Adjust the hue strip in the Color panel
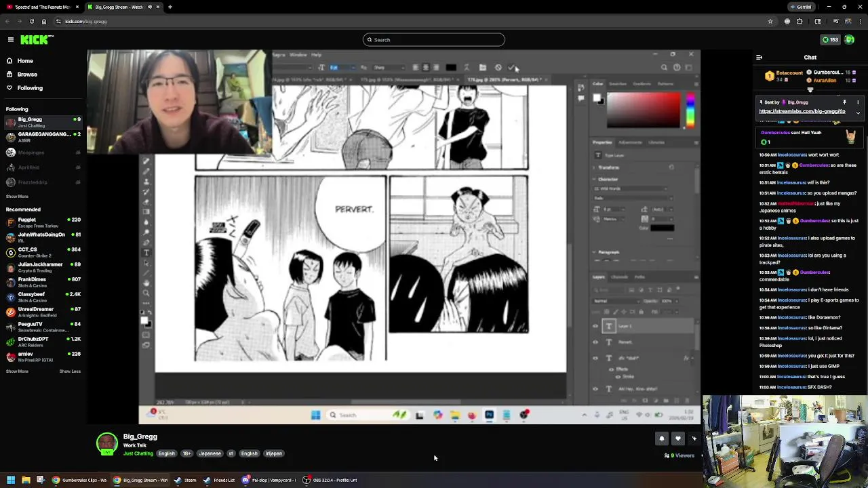This screenshot has height=488, width=868. coord(690,110)
